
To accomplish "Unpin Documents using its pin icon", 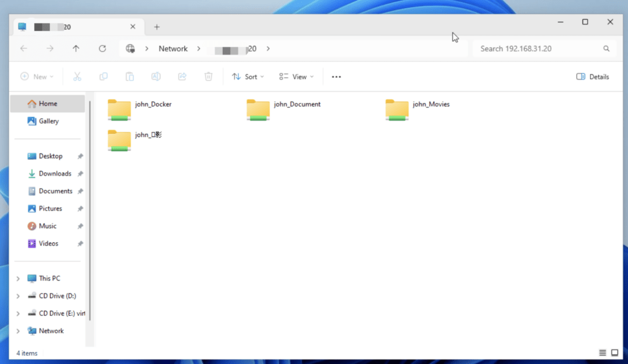I will coord(80,191).
